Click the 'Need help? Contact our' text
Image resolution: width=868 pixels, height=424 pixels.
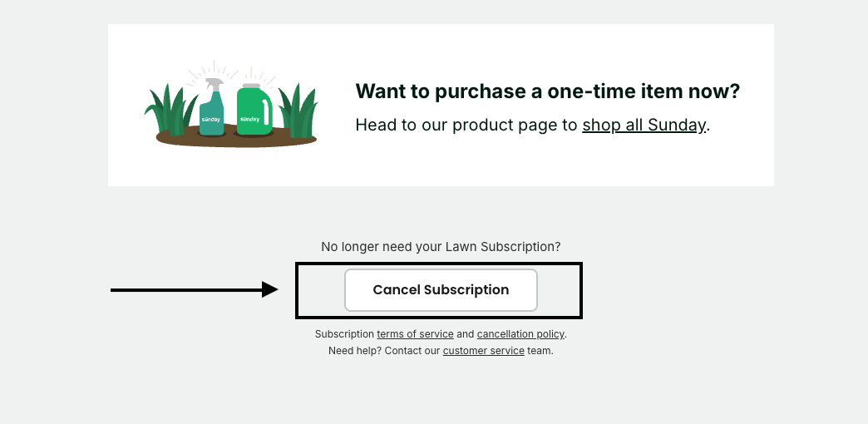click(x=383, y=351)
